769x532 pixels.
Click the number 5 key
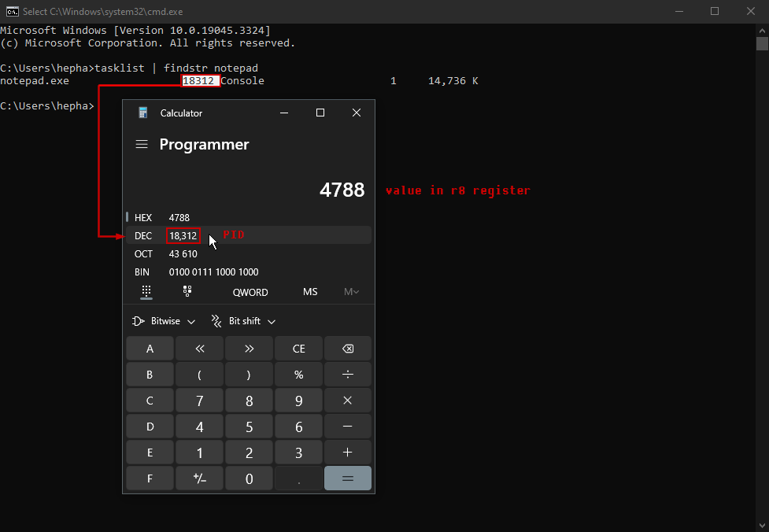(x=250, y=427)
